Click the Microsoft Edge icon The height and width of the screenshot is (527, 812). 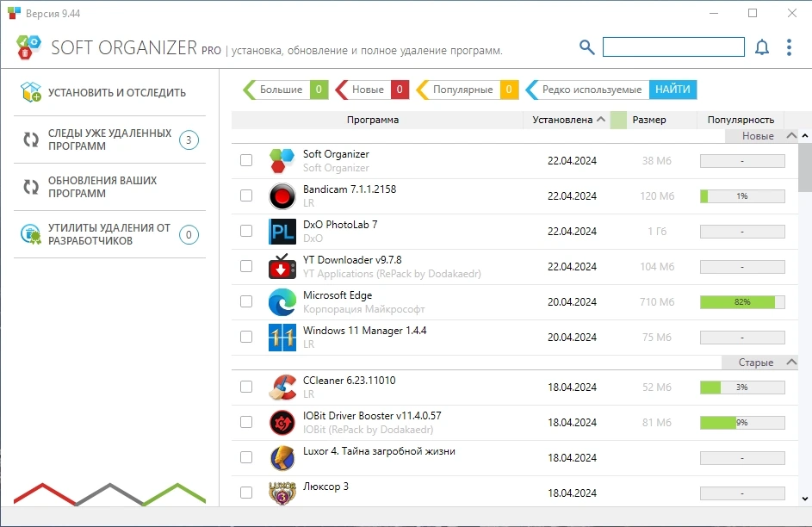click(282, 301)
